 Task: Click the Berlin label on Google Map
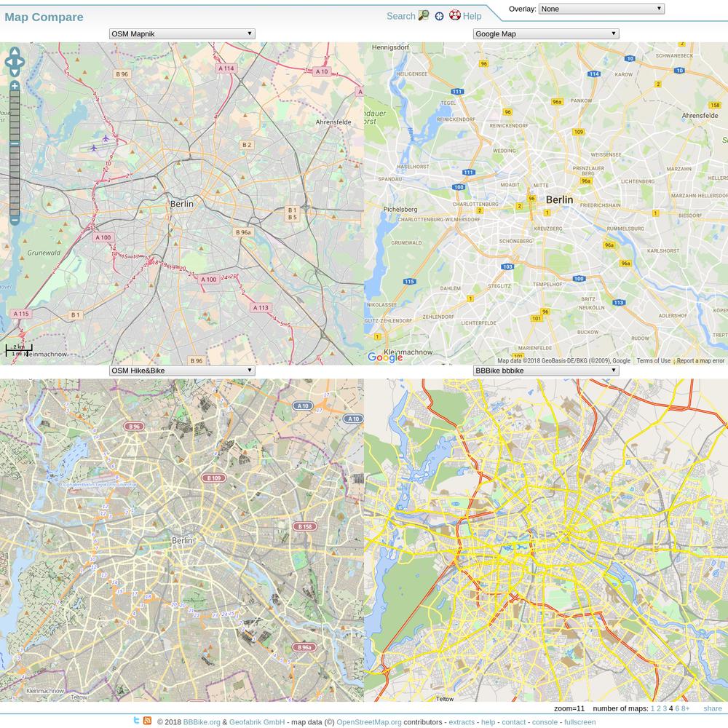(559, 199)
